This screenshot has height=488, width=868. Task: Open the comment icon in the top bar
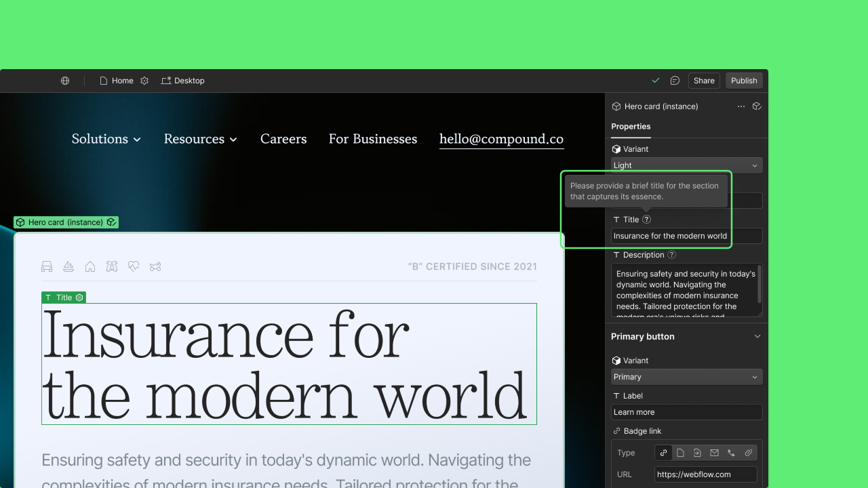675,81
